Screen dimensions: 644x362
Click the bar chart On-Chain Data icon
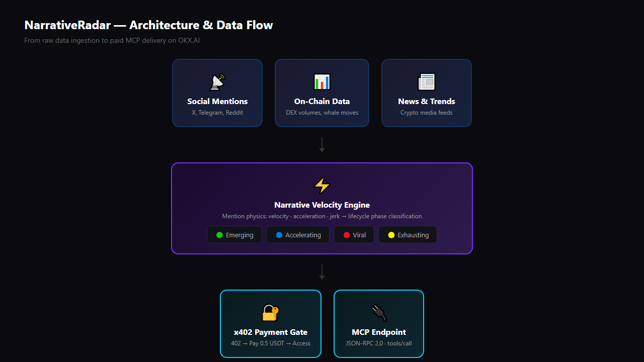coord(322,82)
